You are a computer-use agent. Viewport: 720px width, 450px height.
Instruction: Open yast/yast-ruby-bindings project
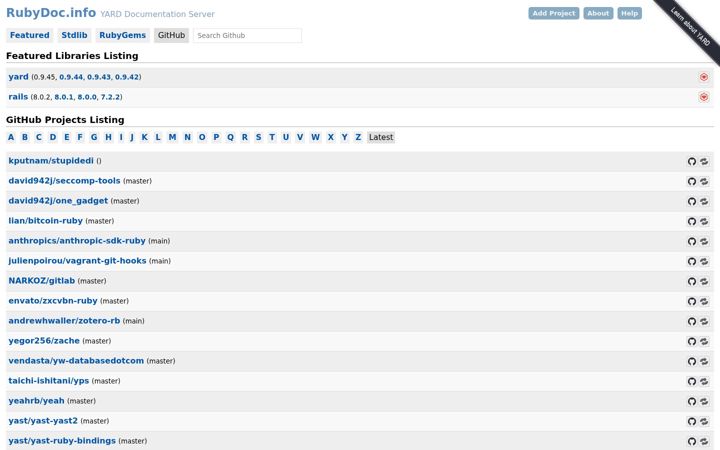coord(62,440)
